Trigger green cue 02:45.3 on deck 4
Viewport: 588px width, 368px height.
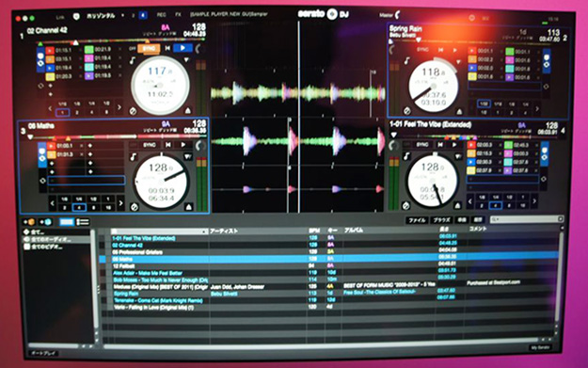[x=508, y=145]
